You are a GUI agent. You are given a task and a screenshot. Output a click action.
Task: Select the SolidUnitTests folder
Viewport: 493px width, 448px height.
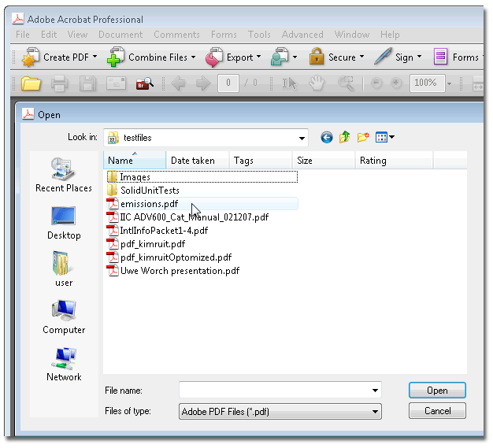click(x=143, y=191)
